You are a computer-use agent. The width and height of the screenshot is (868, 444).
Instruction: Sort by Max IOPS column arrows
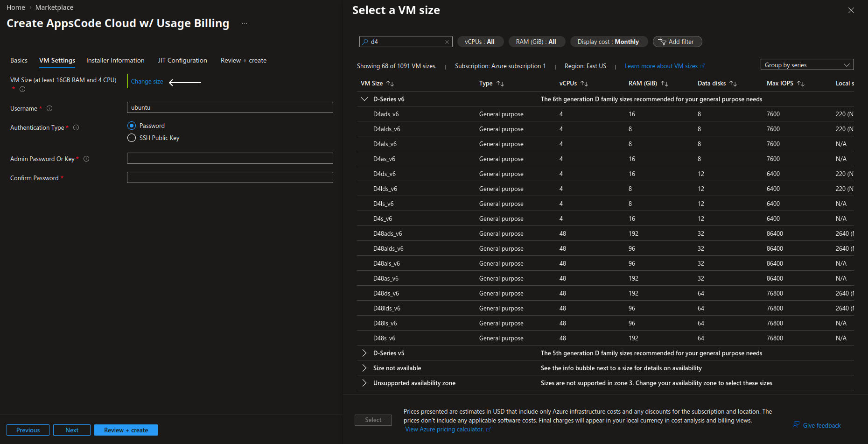point(801,84)
